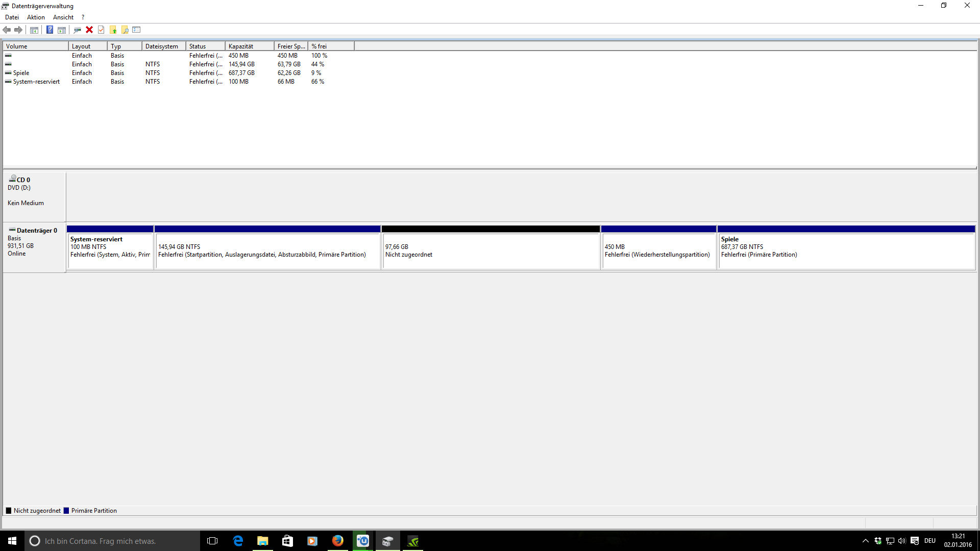The width and height of the screenshot is (980, 551).
Task: Click the folder with magnifier search icon
Action: pos(125,30)
